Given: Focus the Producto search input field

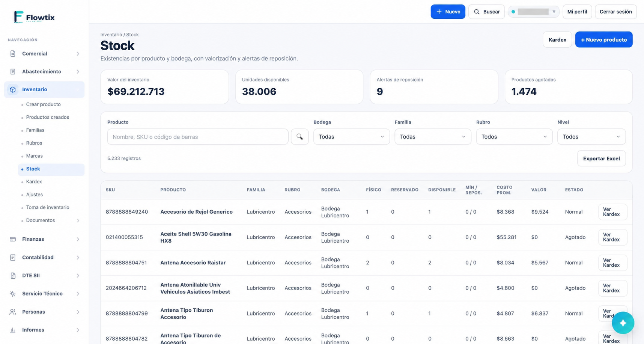Looking at the screenshot, I should click(198, 137).
